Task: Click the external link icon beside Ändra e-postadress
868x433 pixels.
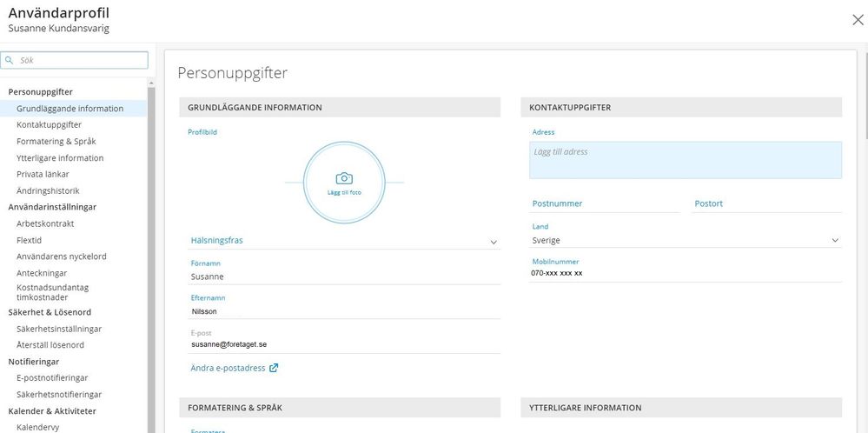Action: tap(274, 368)
